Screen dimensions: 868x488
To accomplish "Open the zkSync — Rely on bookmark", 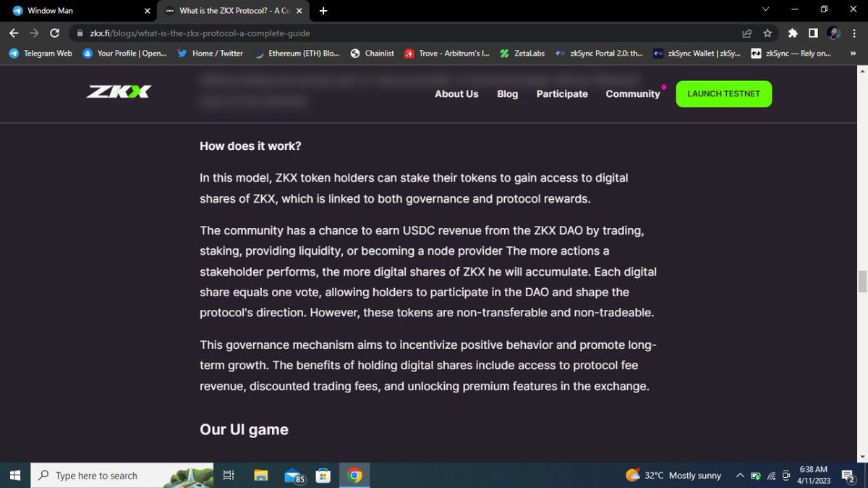I will point(791,53).
